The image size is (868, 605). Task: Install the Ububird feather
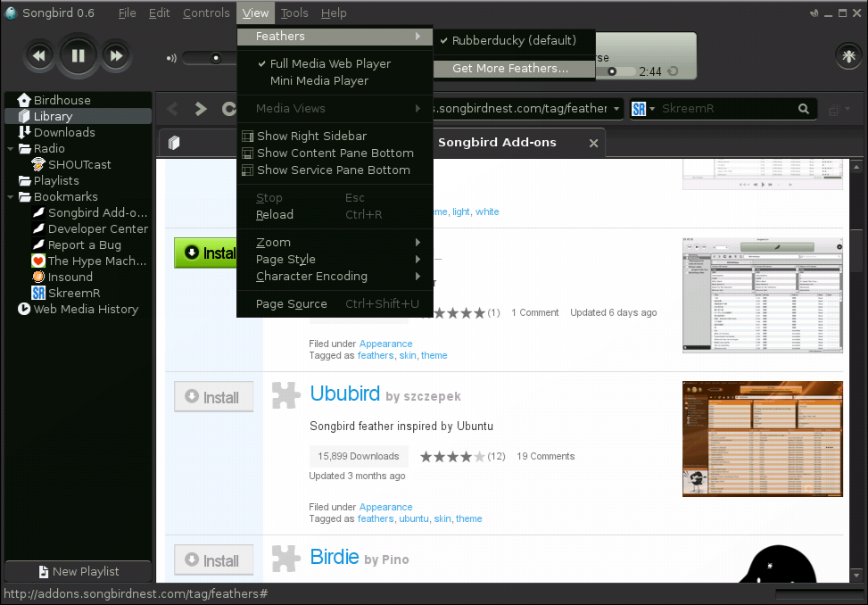click(x=214, y=397)
